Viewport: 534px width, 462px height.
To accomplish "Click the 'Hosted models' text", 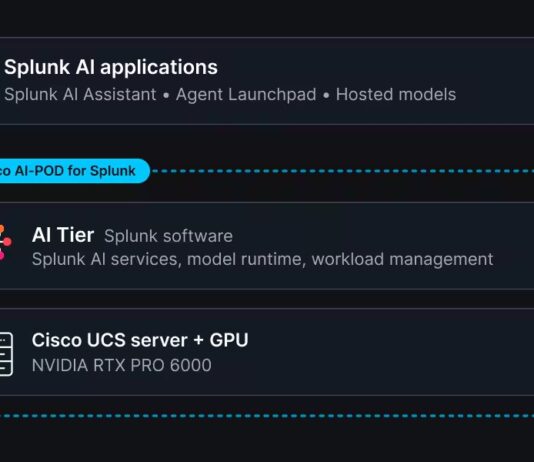I will [396, 94].
